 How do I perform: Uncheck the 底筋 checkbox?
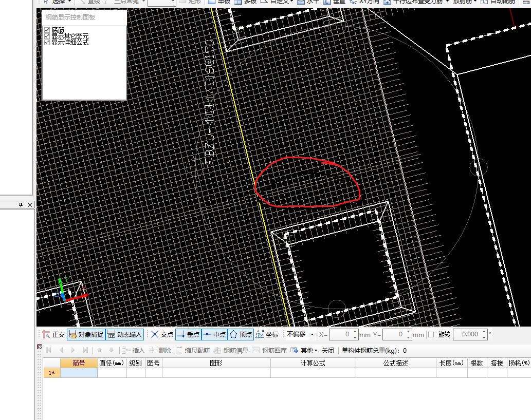[x=47, y=30]
